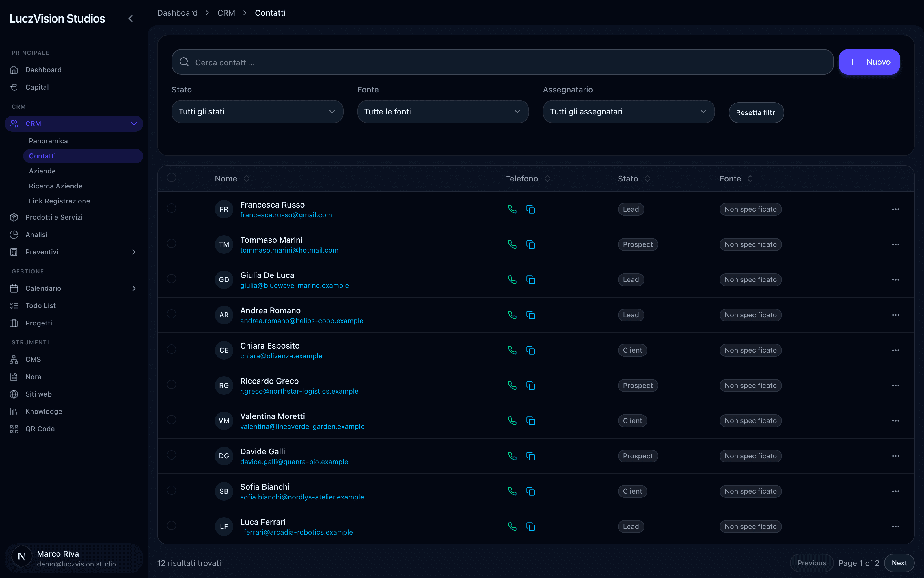The height and width of the screenshot is (578, 924).
Task: Sort table by Telefono column
Action: pos(528,179)
